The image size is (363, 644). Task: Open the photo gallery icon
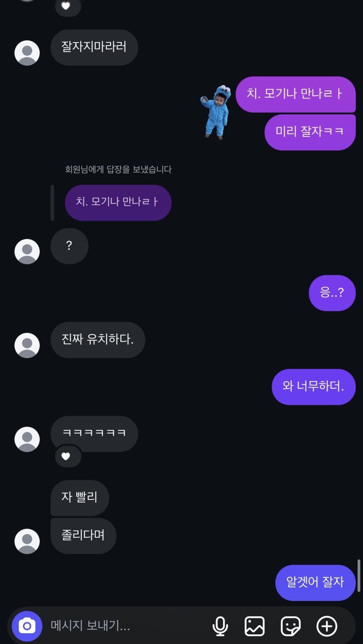[x=255, y=626]
